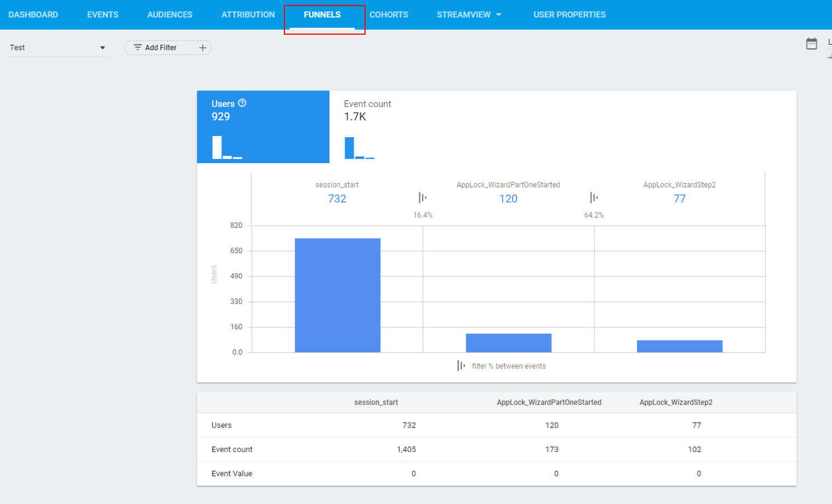Open the calendar date picker icon
This screenshot has width=832, height=504.
[811, 44]
